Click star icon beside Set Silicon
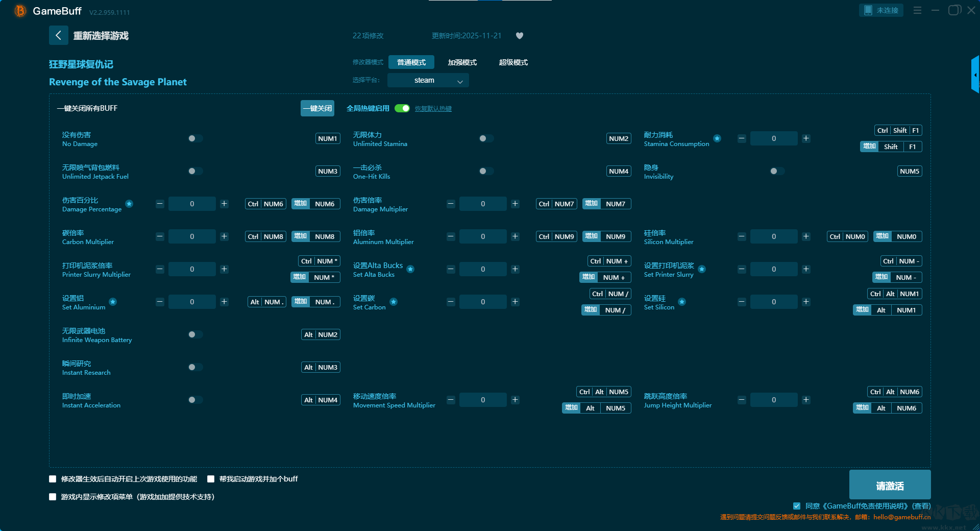Viewport: 980px width, 531px height. click(682, 302)
